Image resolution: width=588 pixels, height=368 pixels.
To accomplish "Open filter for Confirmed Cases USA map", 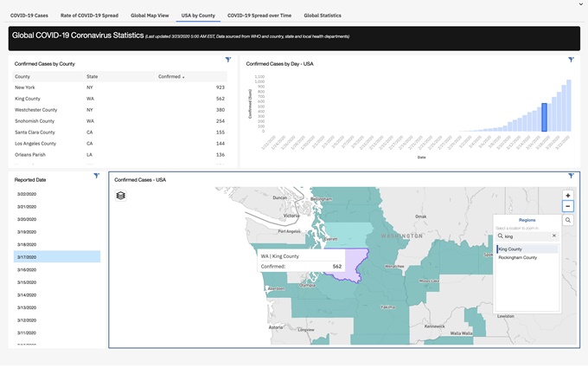I will [572, 176].
